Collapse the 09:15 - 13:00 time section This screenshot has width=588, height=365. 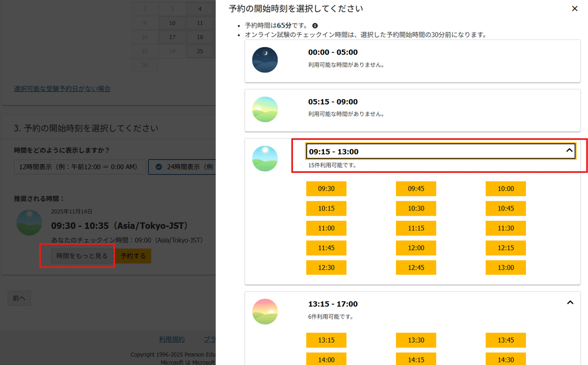(x=569, y=151)
